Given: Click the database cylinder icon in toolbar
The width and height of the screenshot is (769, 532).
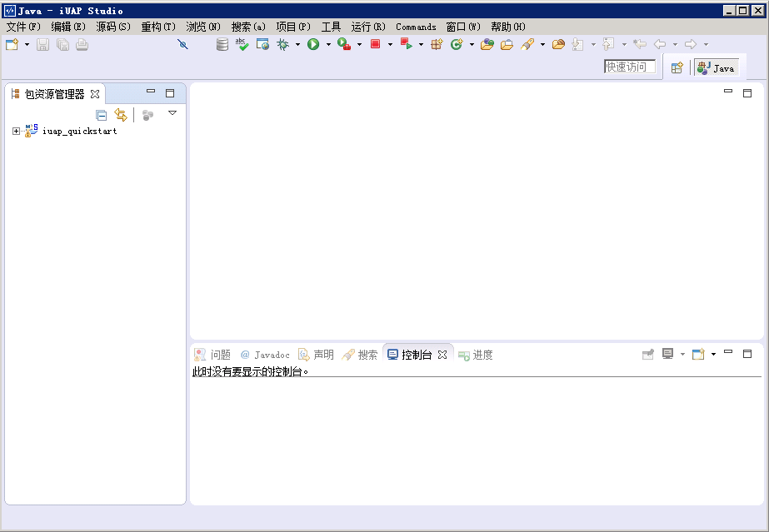Looking at the screenshot, I should [x=222, y=45].
